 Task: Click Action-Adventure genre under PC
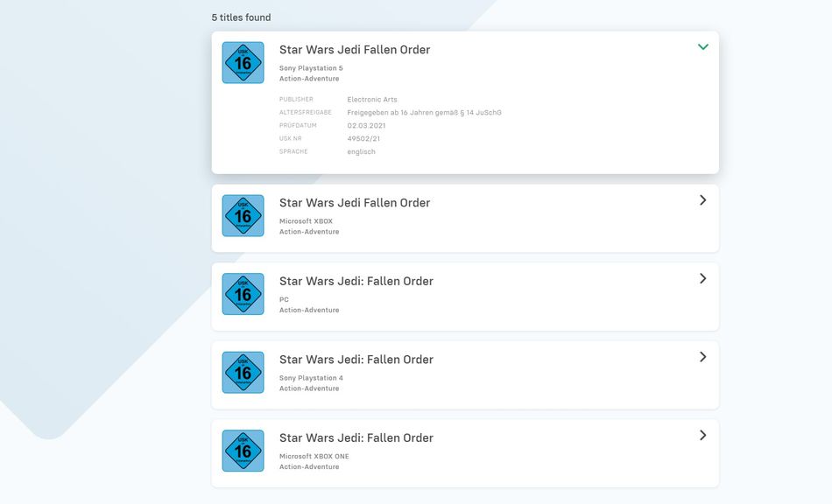click(309, 311)
